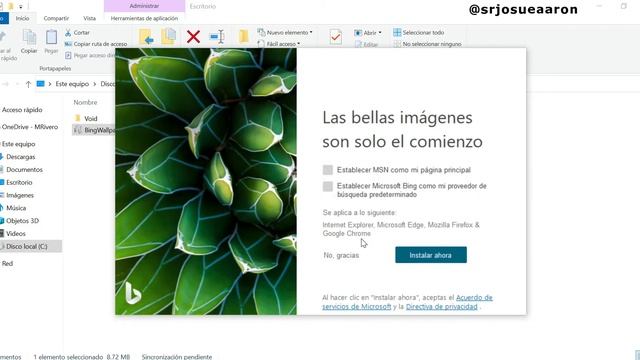Screen dimensions: 640x360
Task: Click the Up arrow navigation button
Action: 28,84
